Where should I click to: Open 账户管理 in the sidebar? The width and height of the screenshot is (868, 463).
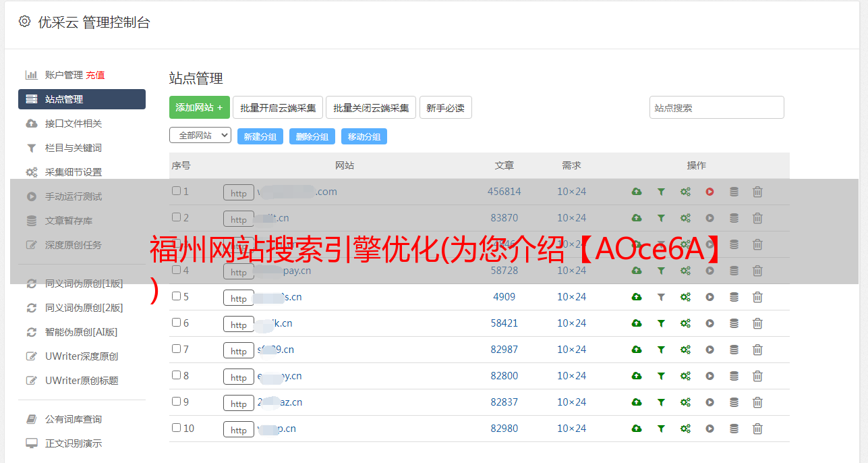coord(63,75)
